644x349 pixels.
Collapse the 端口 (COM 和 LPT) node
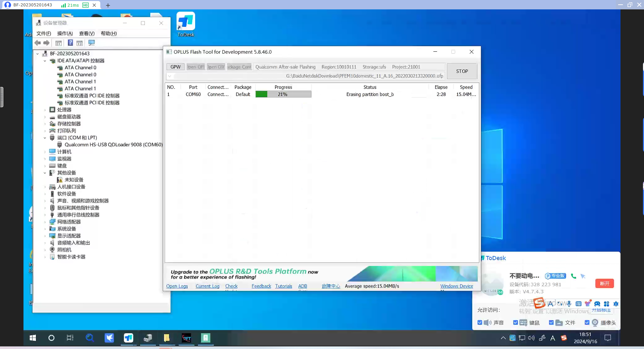click(x=45, y=138)
